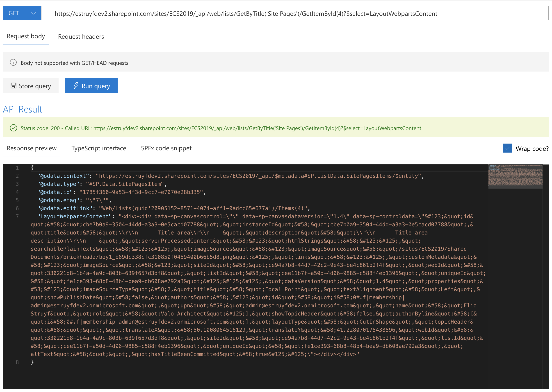Image resolution: width=552 pixels, height=392 pixels.
Task: Click the closing brace on line 8
Action: pyautogui.click(x=32, y=363)
